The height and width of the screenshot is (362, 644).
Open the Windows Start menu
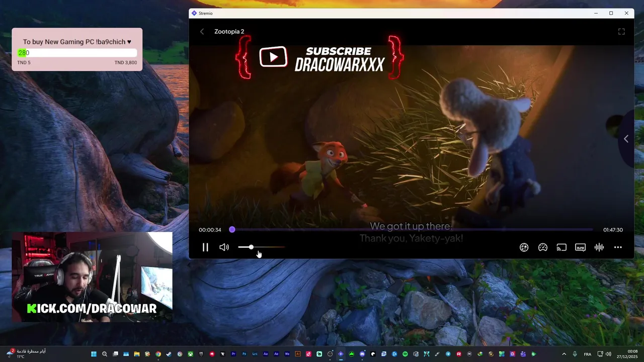(x=94, y=354)
